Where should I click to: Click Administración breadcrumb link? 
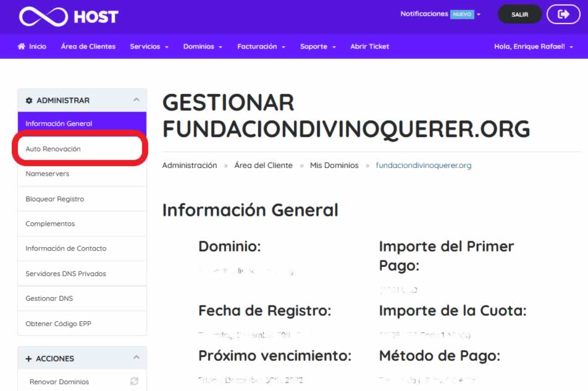pyautogui.click(x=190, y=166)
